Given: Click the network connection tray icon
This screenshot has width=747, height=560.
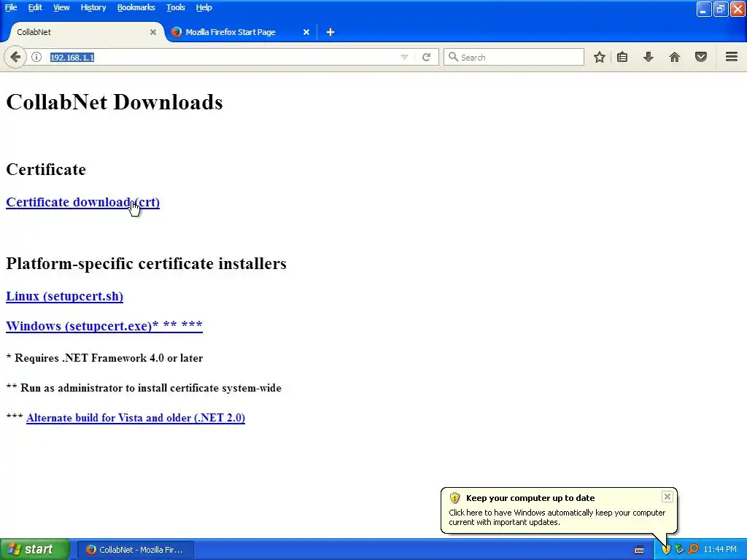Looking at the screenshot, I should (679, 550).
